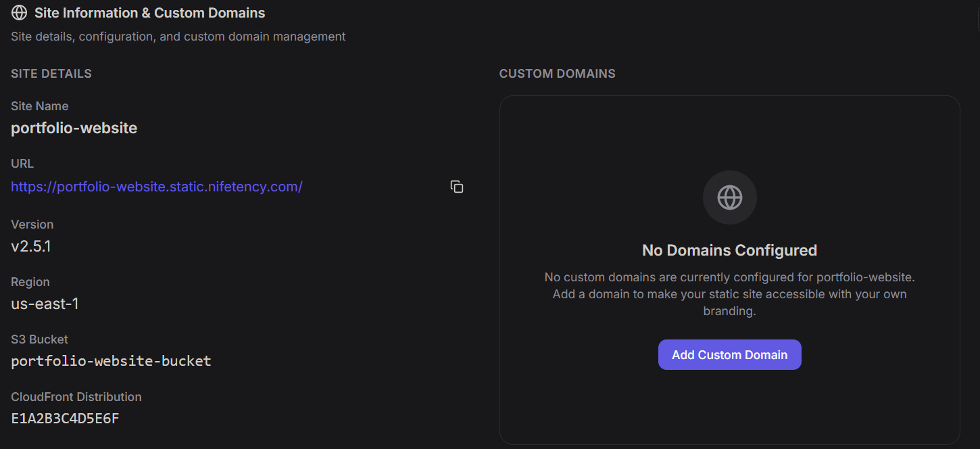Click the Version field label

coord(32,224)
